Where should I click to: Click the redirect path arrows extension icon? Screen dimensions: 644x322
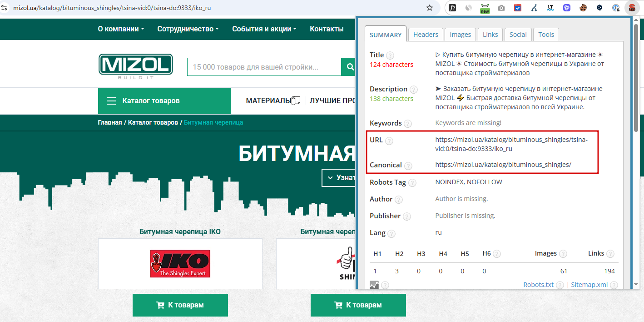coord(534,8)
